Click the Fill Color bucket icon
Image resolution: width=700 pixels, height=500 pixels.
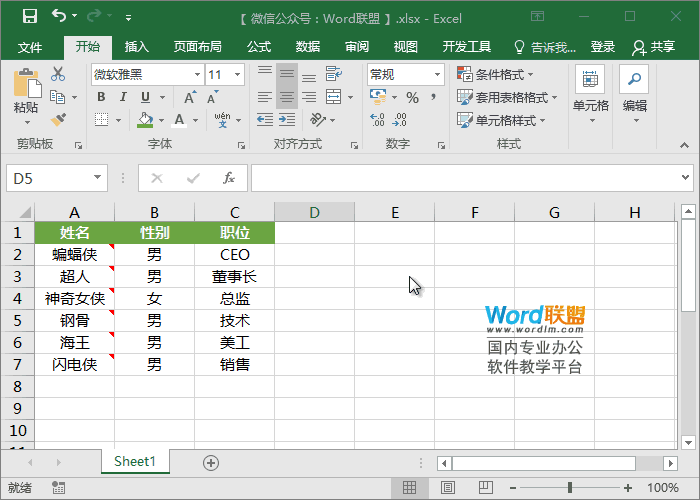[145, 120]
